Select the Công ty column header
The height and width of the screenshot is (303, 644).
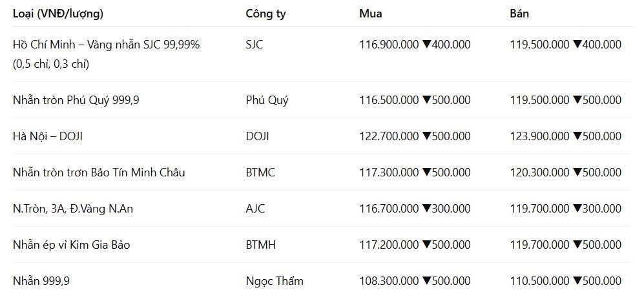265,14
